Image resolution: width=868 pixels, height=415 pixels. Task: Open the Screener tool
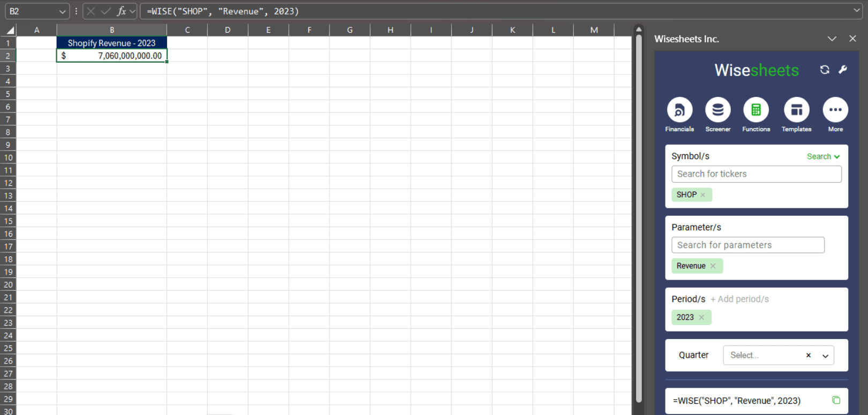click(717, 110)
